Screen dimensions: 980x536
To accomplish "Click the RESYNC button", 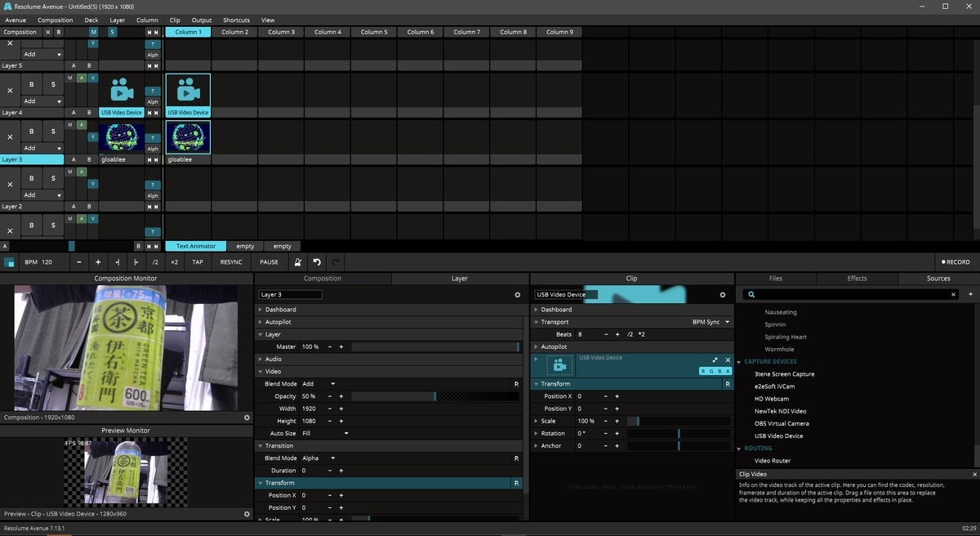I will (231, 262).
